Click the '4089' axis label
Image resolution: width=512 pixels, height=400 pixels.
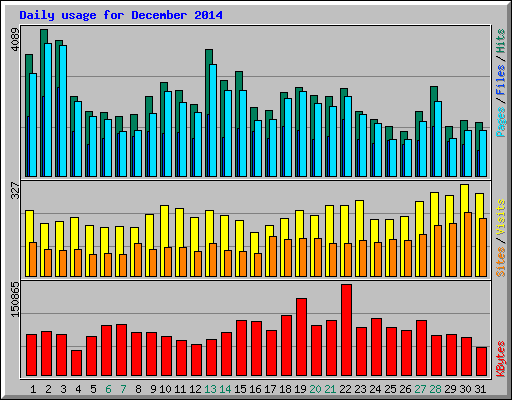click(15, 40)
